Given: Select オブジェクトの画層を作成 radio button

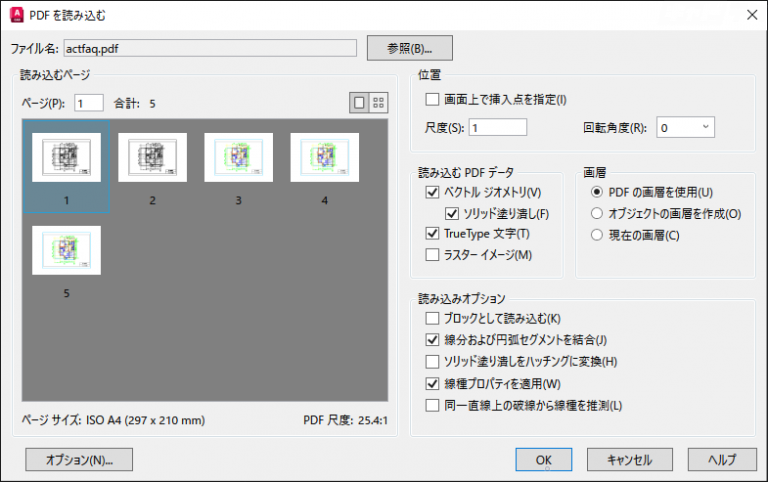Looking at the screenshot, I should coord(598,213).
